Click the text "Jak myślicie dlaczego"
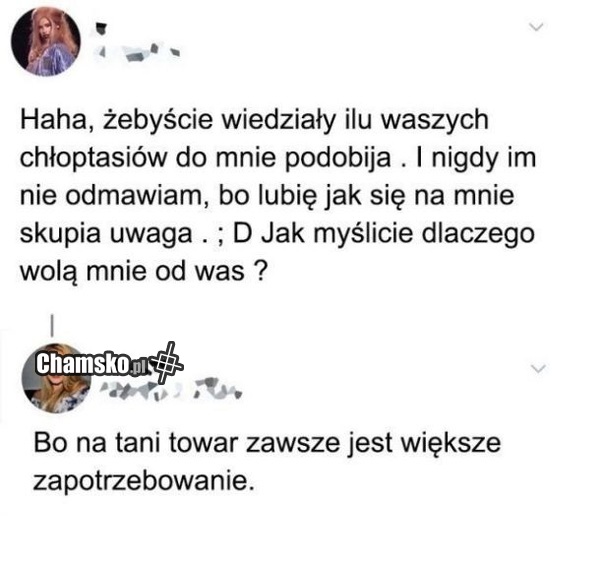The width and height of the screenshot is (600, 567). coord(398,234)
